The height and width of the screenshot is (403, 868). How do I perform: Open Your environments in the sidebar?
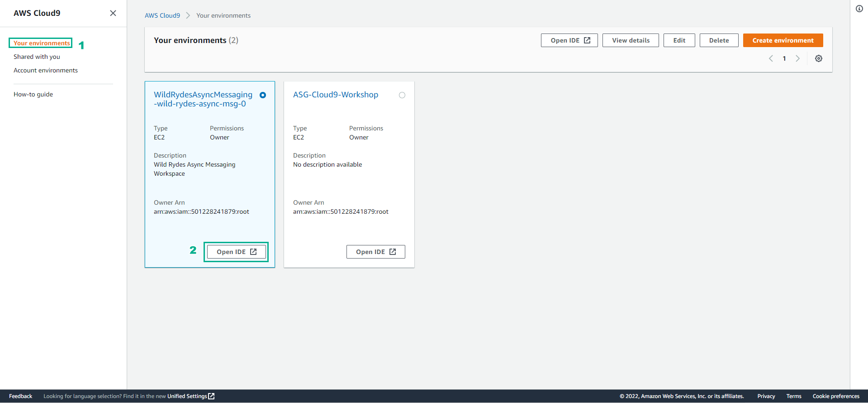42,43
